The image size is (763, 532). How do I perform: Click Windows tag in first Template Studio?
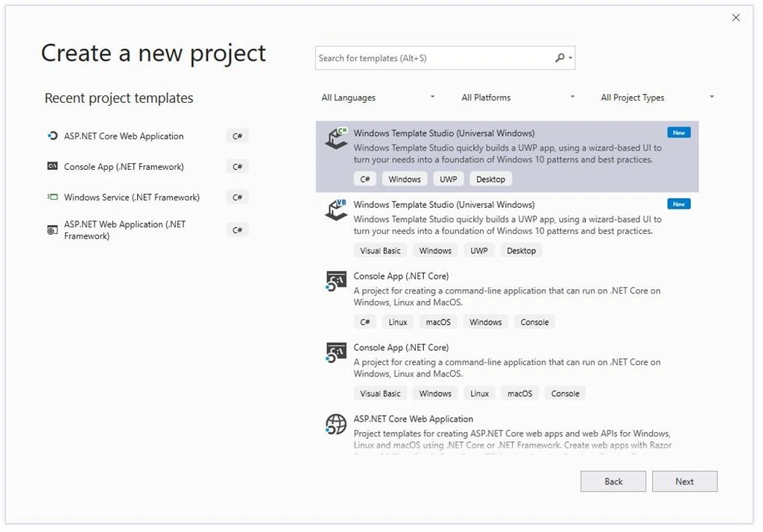coord(405,179)
